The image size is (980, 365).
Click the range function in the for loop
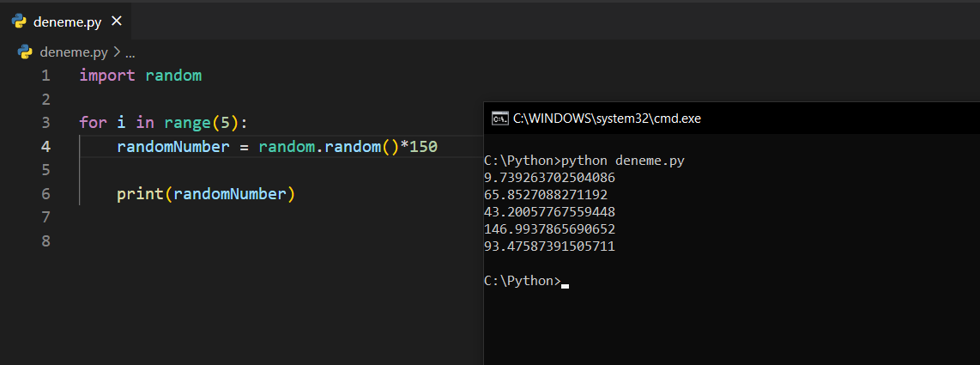tap(187, 122)
